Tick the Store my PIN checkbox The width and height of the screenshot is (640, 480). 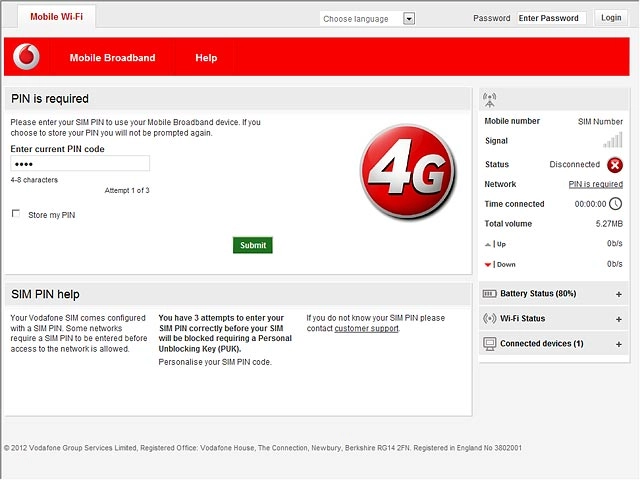(x=16, y=213)
